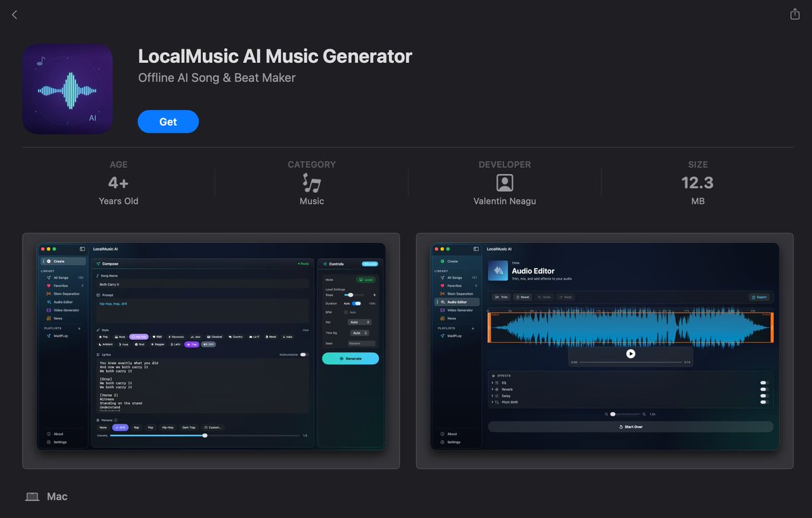
Task: Toggle sidebar icon in the Compose preview
Action: coord(83,249)
